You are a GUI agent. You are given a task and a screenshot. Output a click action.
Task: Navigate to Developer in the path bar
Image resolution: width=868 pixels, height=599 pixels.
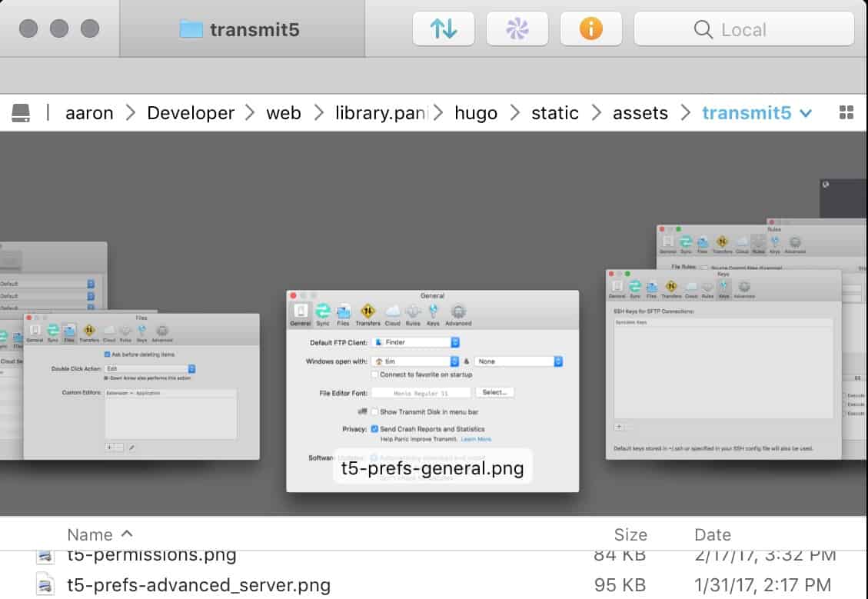pyautogui.click(x=191, y=113)
